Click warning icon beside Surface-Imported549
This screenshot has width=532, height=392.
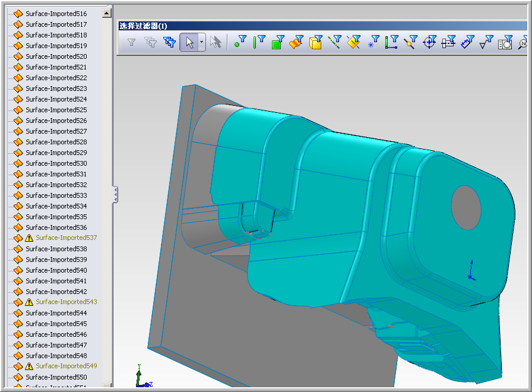pyautogui.click(x=29, y=366)
